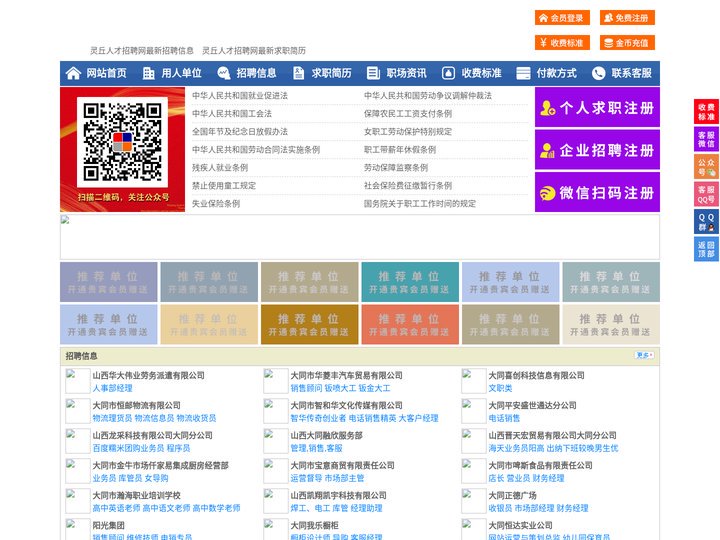
Task: Click 企业招聘注册 purple button
Action: click(597, 150)
